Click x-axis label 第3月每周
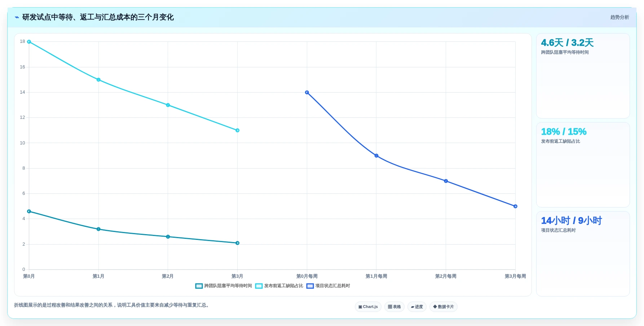The height and width of the screenshot is (326, 644). pos(515,276)
